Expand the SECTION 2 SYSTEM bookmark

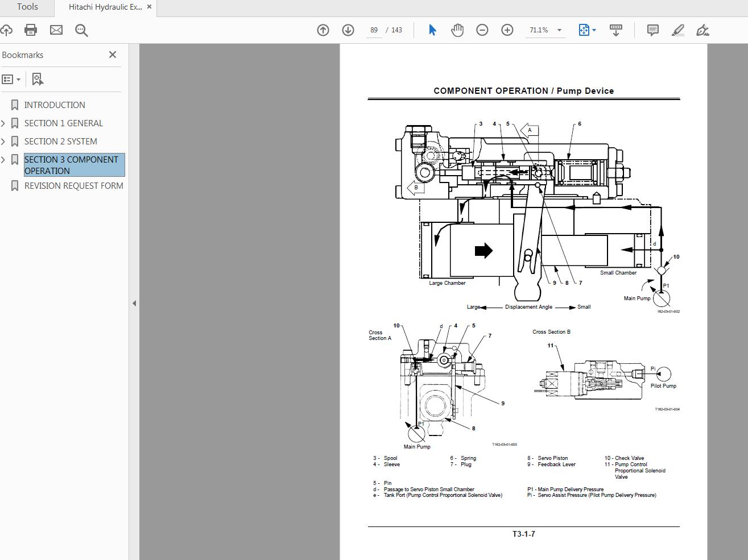pyautogui.click(x=4, y=142)
